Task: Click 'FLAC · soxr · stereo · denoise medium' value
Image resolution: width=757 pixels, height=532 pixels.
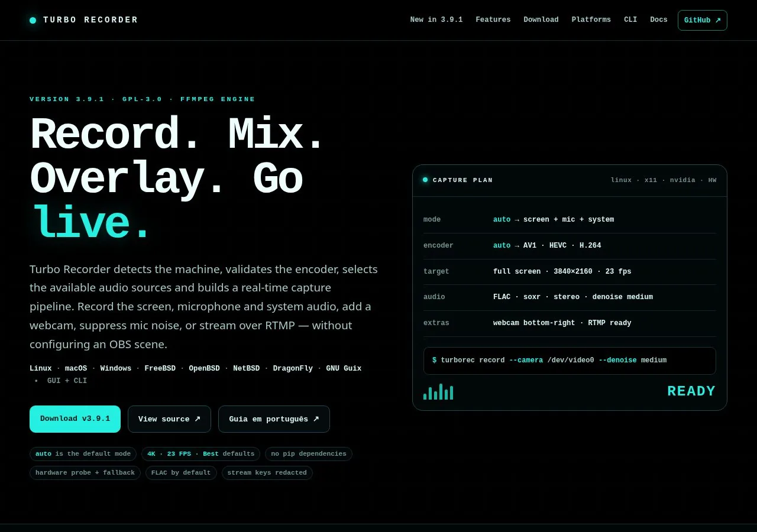Action: pyautogui.click(x=573, y=297)
